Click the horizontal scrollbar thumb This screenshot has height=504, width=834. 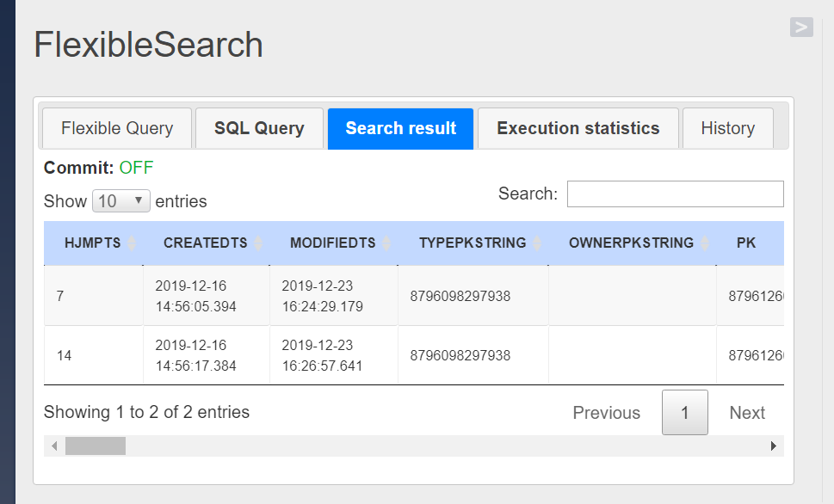pyautogui.click(x=95, y=446)
